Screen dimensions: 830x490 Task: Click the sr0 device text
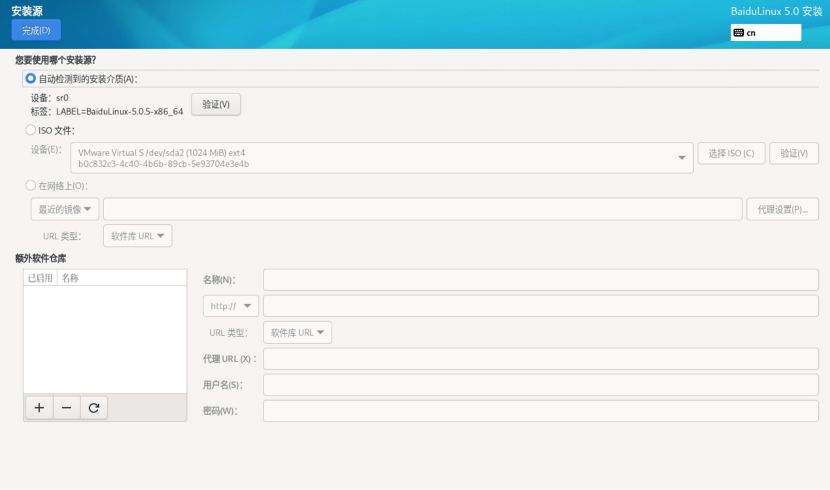tap(62, 98)
